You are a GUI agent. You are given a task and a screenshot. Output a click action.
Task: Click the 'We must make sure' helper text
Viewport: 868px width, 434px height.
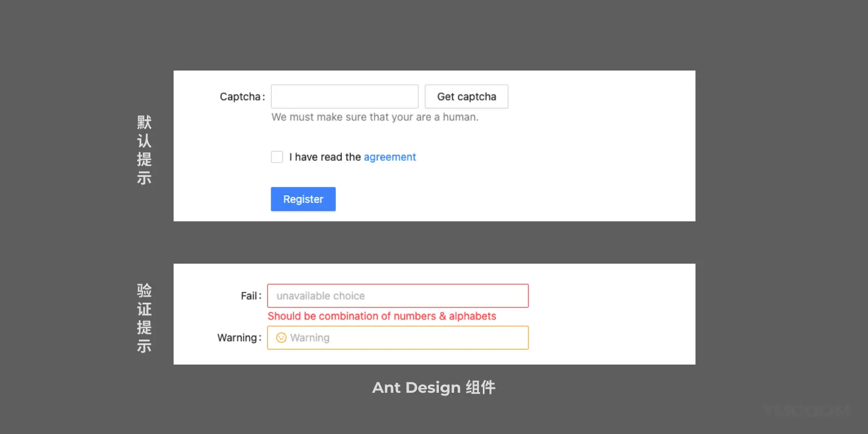pyautogui.click(x=375, y=117)
